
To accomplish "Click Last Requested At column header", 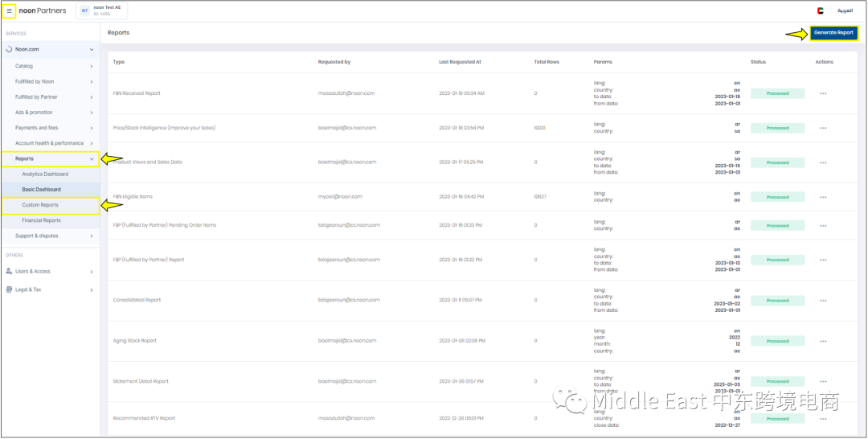I will click(x=460, y=62).
